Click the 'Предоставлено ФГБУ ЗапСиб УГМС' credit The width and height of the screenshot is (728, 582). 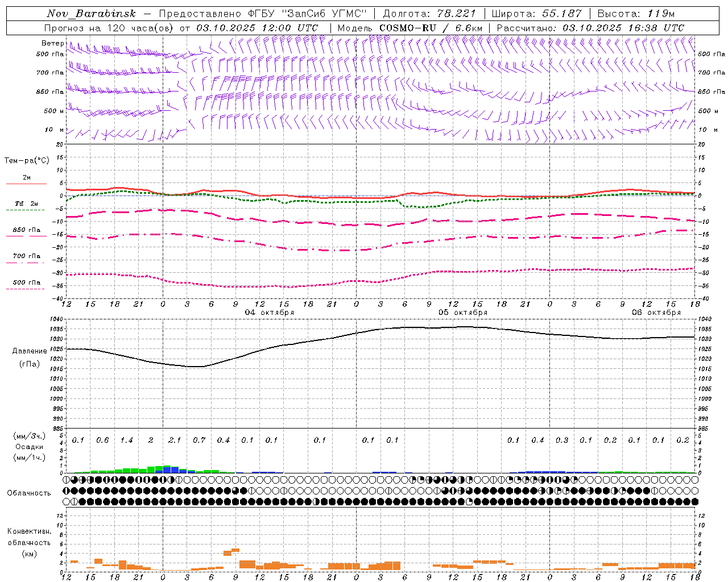263,14
